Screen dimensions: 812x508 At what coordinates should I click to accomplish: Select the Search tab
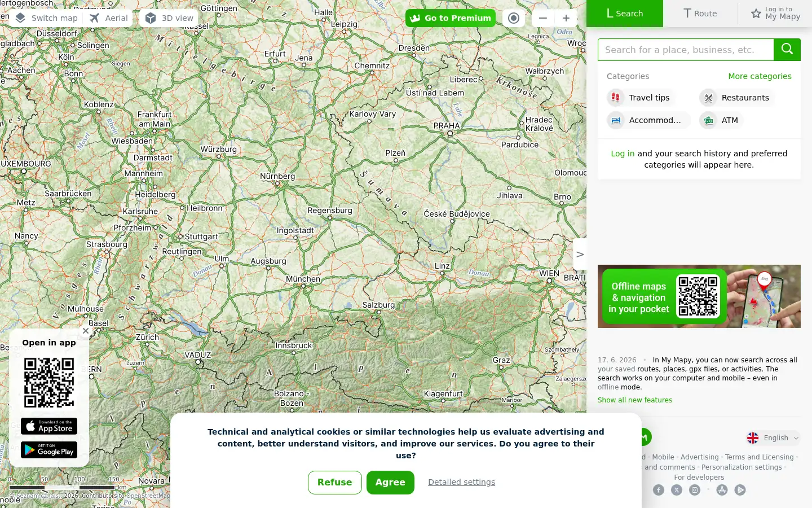click(625, 14)
